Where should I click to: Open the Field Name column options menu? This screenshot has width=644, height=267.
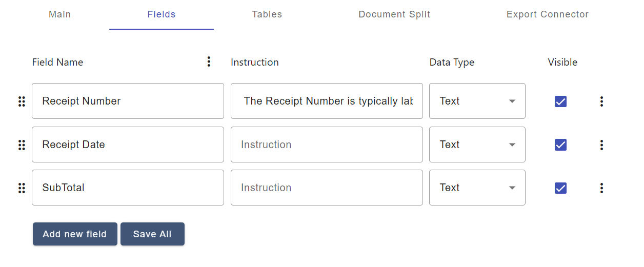[209, 62]
